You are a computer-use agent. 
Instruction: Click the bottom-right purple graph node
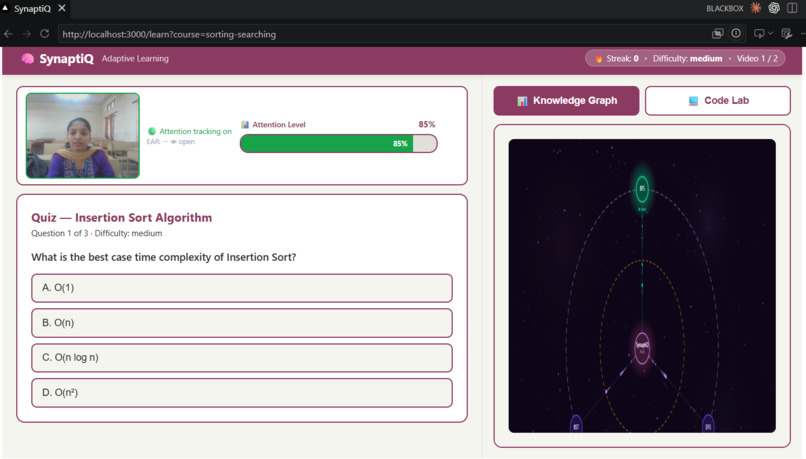tap(708, 426)
